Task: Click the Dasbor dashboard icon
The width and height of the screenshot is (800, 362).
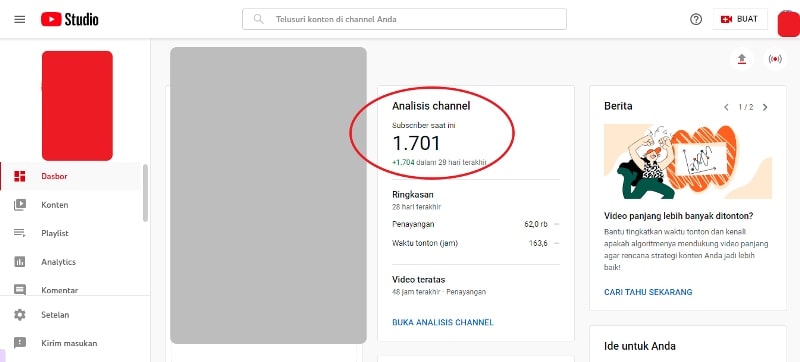Action: pyautogui.click(x=19, y=176)
